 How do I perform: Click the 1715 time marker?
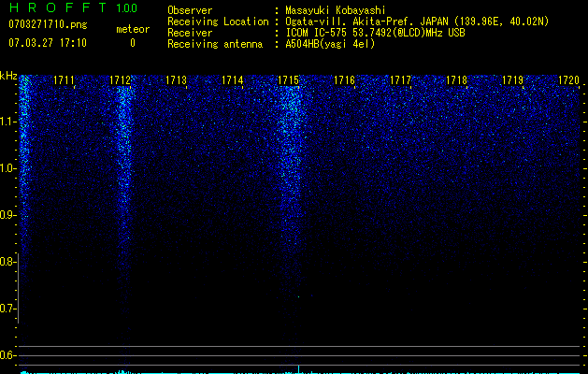click(288, 80)
